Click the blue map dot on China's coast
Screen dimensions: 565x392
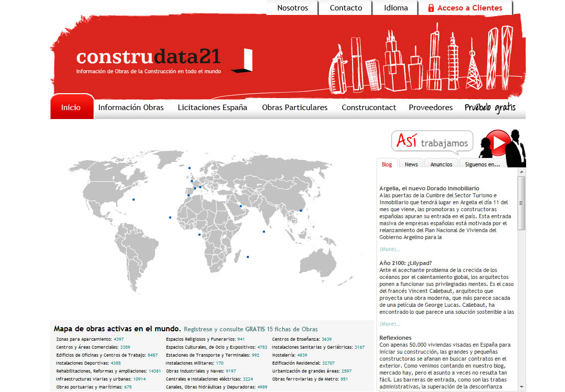click(x=301, y=211)
